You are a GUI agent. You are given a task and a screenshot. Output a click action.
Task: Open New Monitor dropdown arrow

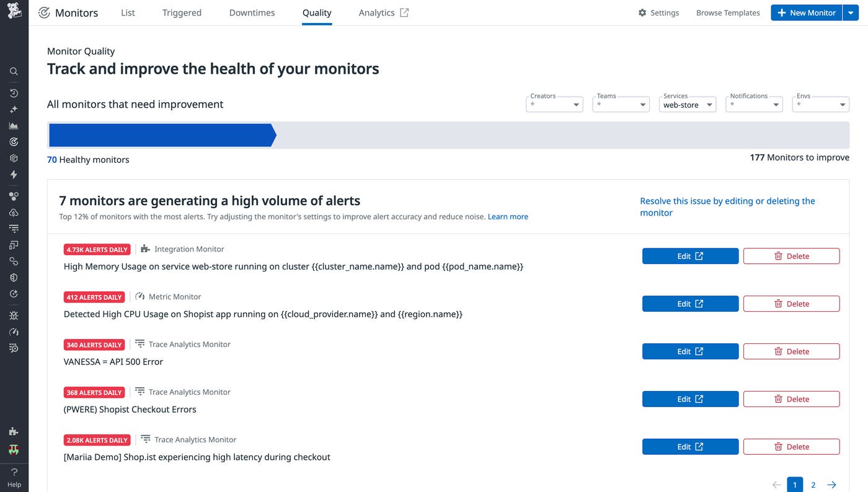[851, 12]
